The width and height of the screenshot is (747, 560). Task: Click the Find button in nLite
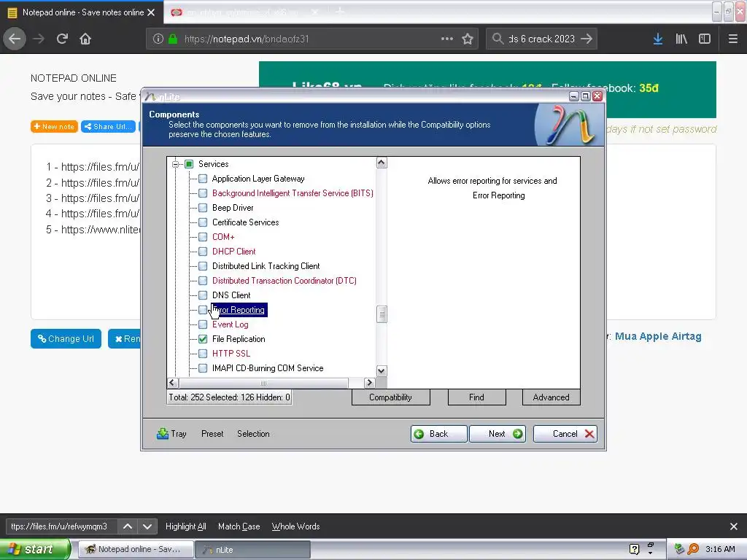tap(476, 397)
